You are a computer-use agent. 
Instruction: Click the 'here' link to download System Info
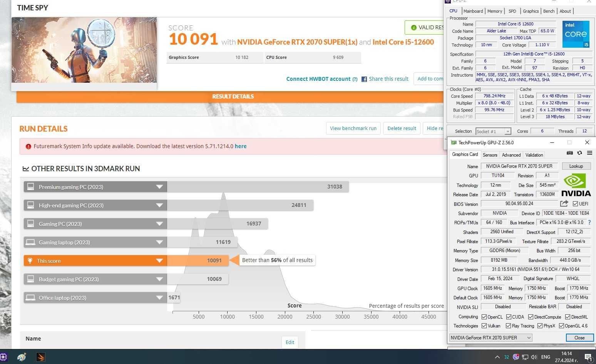pyautogui.click(x=241, y=147)
